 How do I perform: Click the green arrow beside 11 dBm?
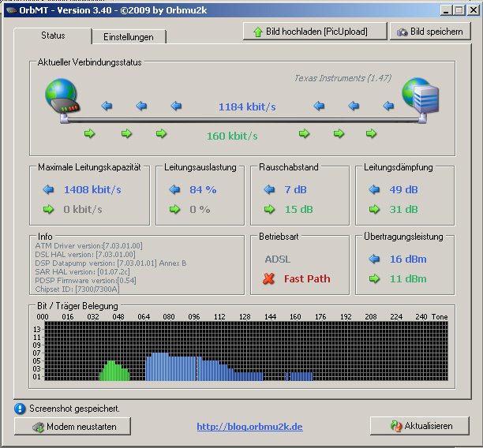(x=374, y=278)
